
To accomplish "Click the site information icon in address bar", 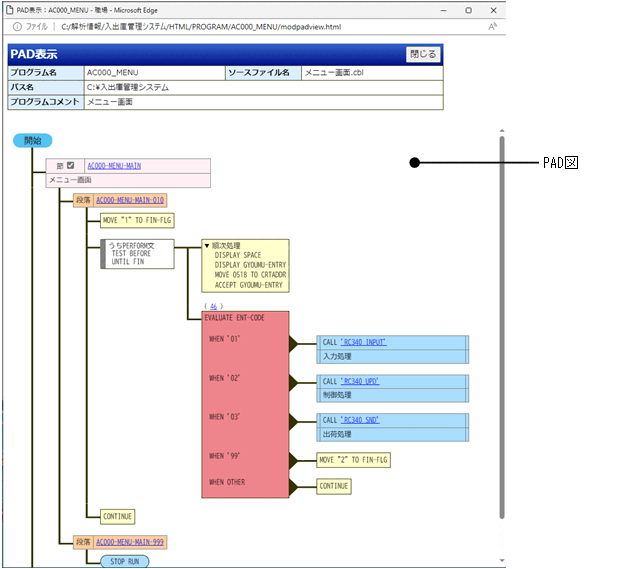I will [17, 27].
